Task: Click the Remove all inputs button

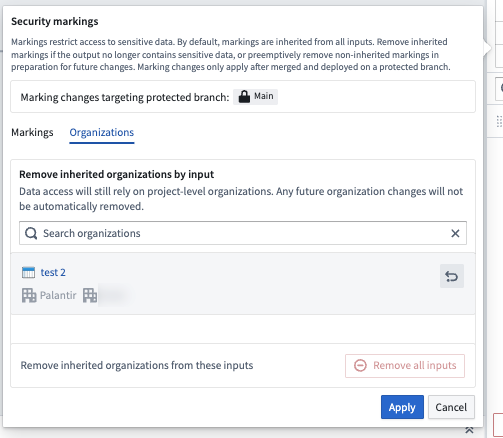Action: [x=405, y=366]
